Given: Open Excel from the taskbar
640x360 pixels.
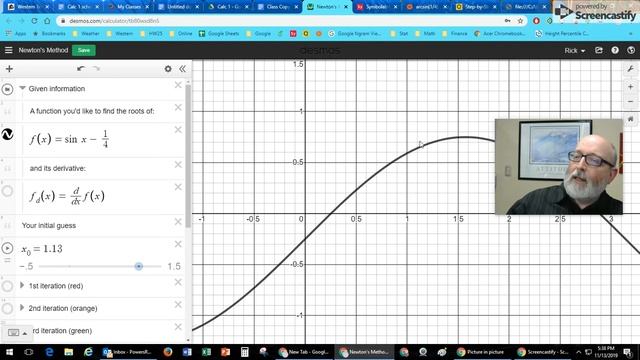Looking at the screenshot, I should pos(206,352).
